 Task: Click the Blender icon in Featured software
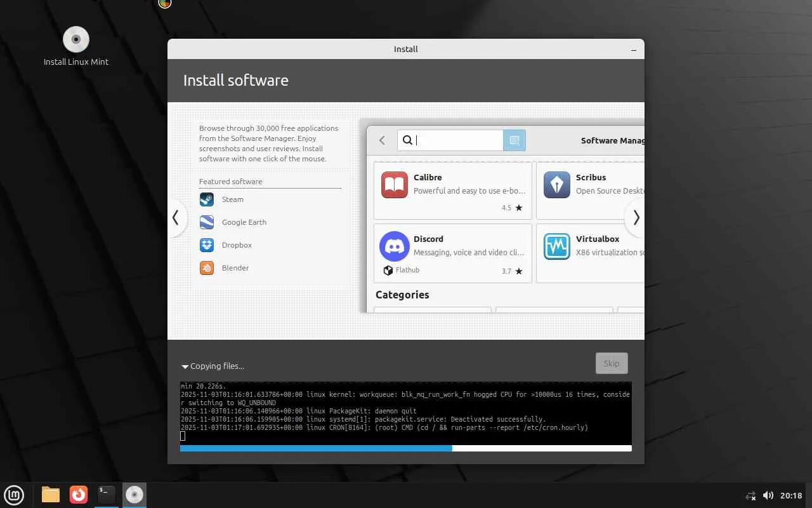(207, 268)
